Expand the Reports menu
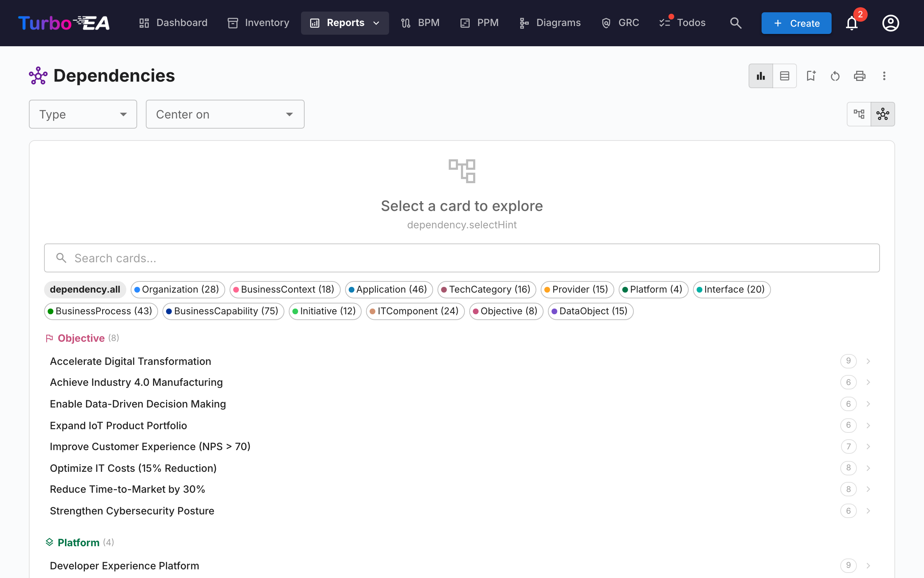This screenshot has width=924, height=578. click(345, 23)
